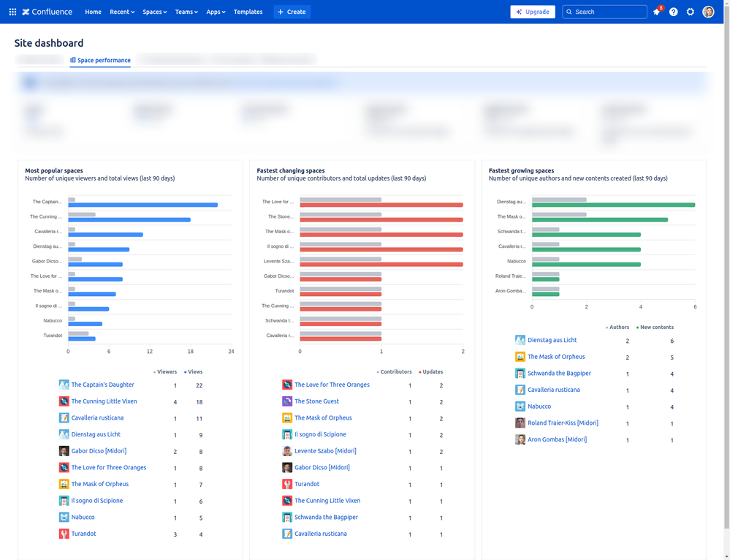Click the Create button
Image resolution: width=730 pixels, height=560 pixels.
pos(292,12)
